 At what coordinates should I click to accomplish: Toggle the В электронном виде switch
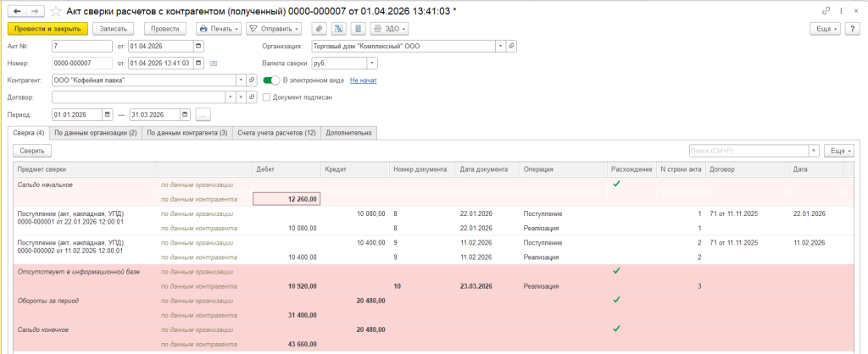(271, 80)
